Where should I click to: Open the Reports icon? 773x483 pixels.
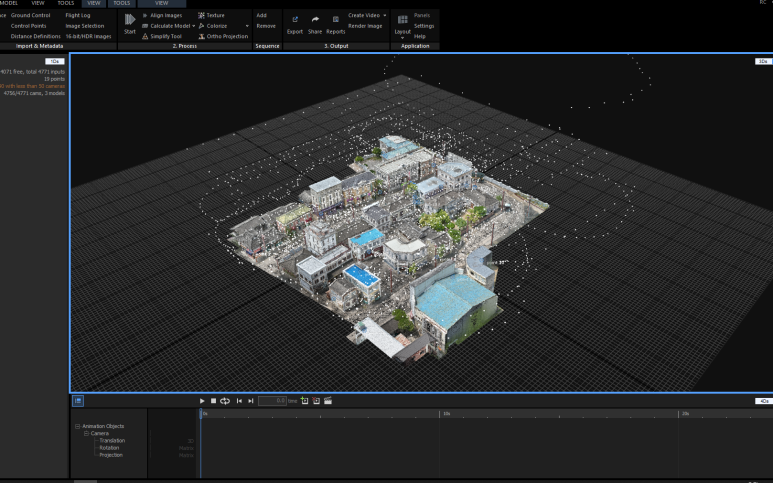(336, 20)
